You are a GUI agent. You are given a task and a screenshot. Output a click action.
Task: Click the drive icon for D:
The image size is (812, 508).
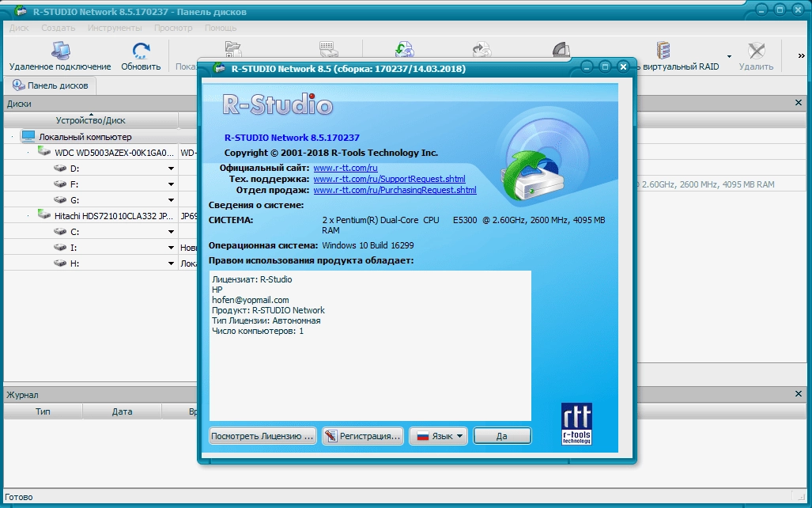(60, 169)
